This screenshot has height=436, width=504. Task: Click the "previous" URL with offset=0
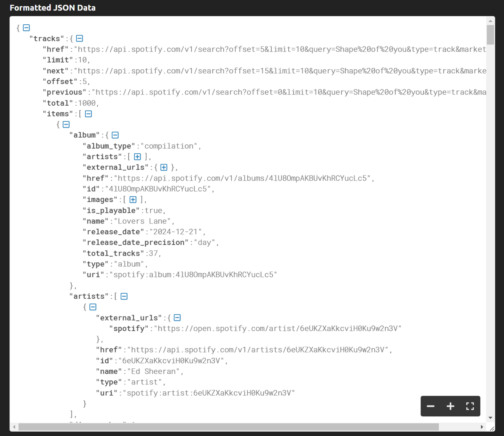click(x=289, y=92)
